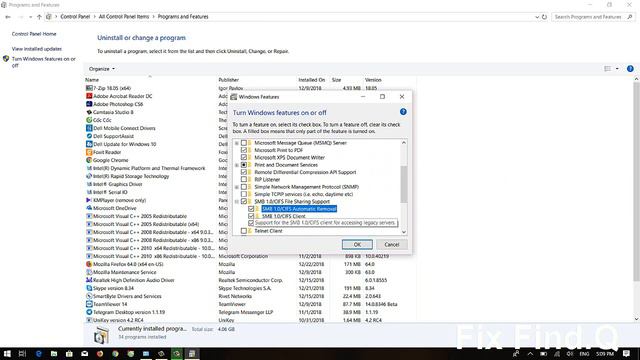Sort programs by Installed On column
This screenshot has width=640, height=360.
[311, 80]
